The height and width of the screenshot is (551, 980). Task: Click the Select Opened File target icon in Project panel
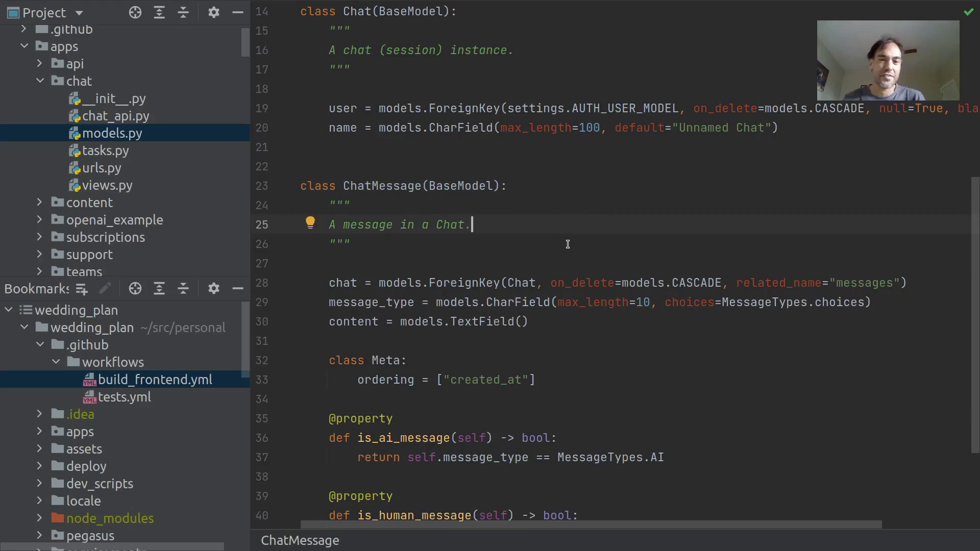tap(135, 13)
